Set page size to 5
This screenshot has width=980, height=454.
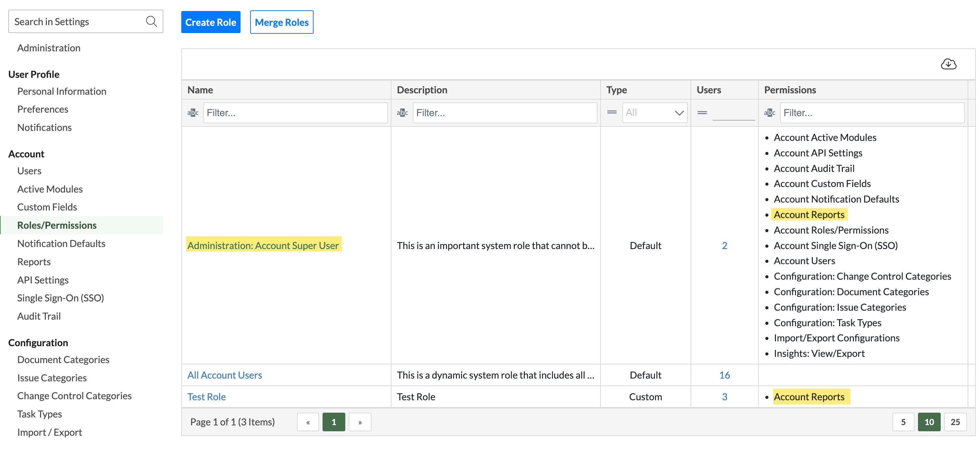(903, 422)
